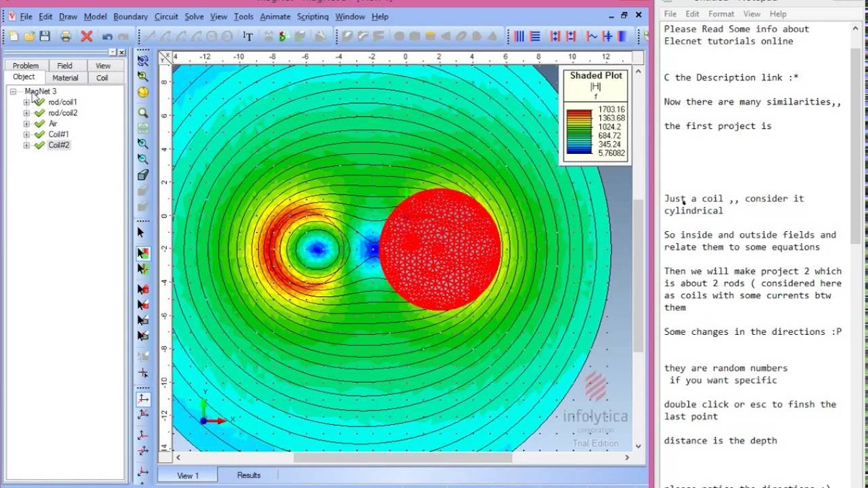Screen dimensions: 868x488
Task: Switch to the Field tab
Action: click(x=64, y=66)
